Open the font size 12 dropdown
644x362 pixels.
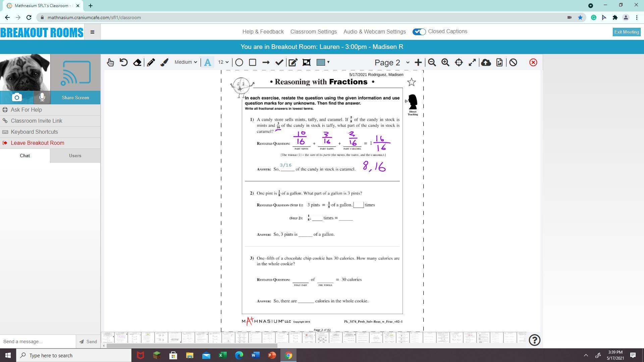[x=223, y=62]
